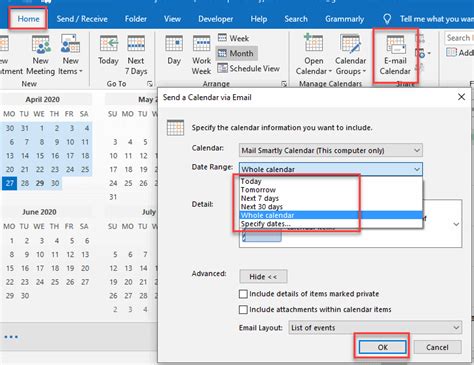This screenshot has width=474, height=365.
Task: Select April 27 in mini calendar
Action: [x=9, y=183]
